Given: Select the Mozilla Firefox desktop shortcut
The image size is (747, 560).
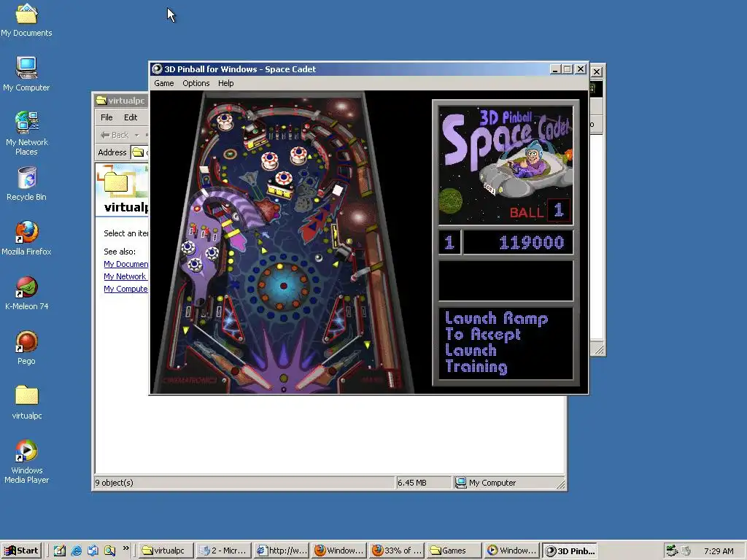Looking at the screenshot, I should point(26,238).
